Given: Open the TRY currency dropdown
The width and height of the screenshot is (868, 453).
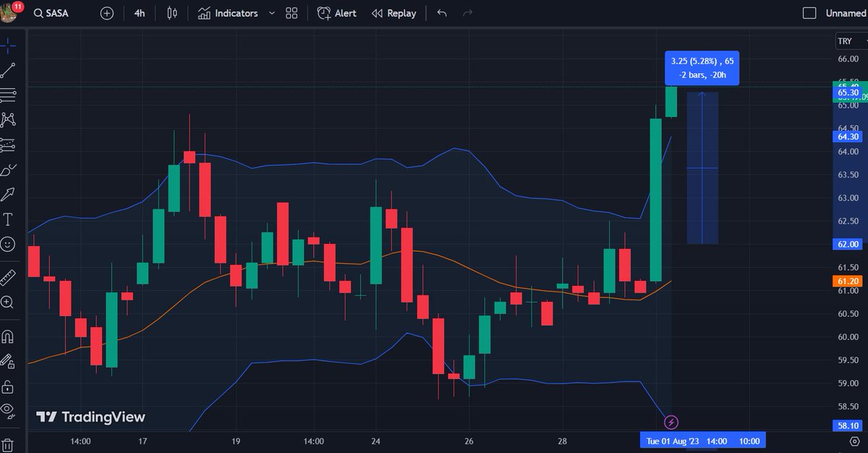Looking at the screenshot, I should [851, 42].
